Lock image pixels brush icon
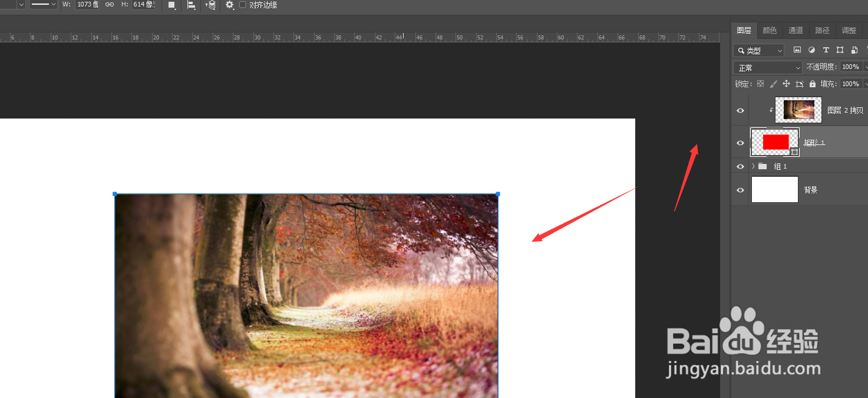Viewport: 868px width, 398px height. pos(774,84)
